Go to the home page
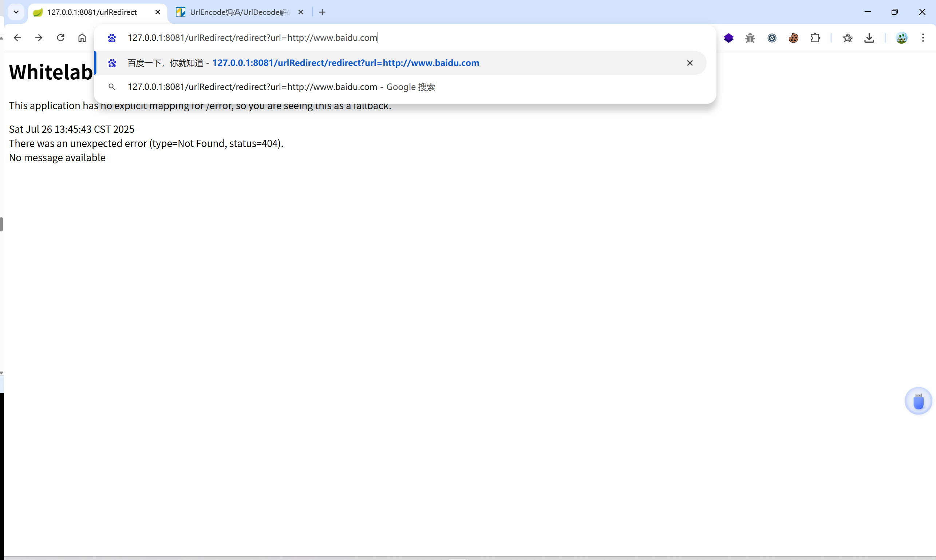Viewport: 936px width, 560px height. tap(82, 38)
